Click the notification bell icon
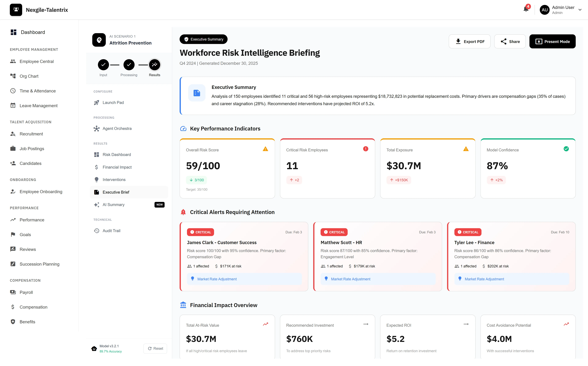 point(526,9)
